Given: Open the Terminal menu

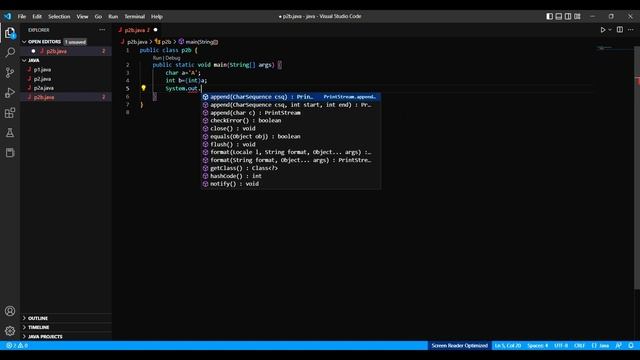Looking at the screenshot, I should 135,16.
